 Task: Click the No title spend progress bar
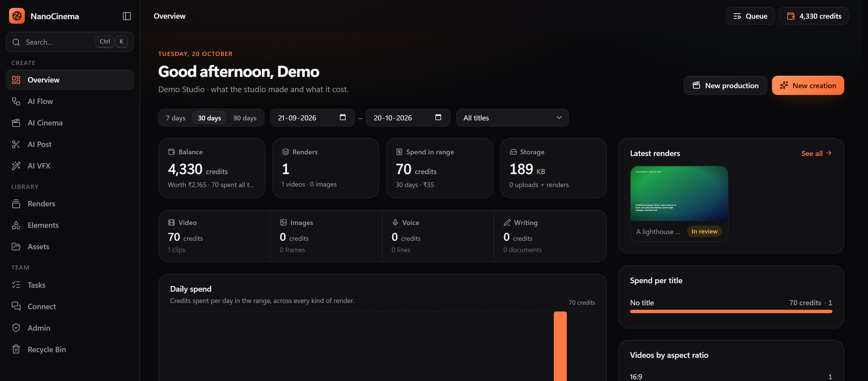(x=731, y=311)
